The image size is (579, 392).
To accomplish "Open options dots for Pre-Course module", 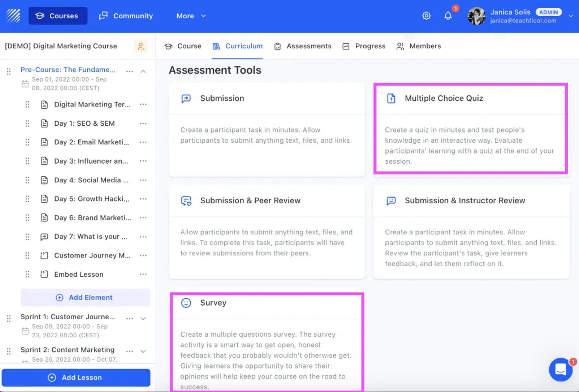I will pyautogui.click(x=130, y=71).
